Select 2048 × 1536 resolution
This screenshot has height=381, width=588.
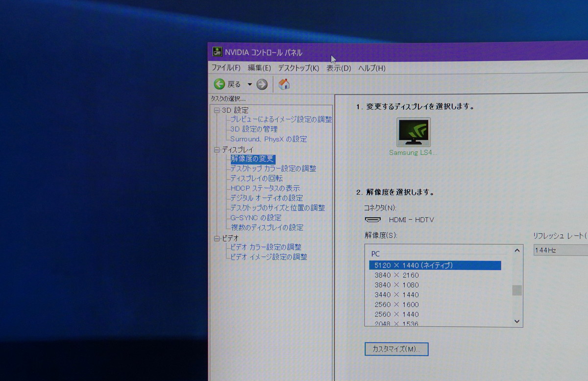coord(397,323)
